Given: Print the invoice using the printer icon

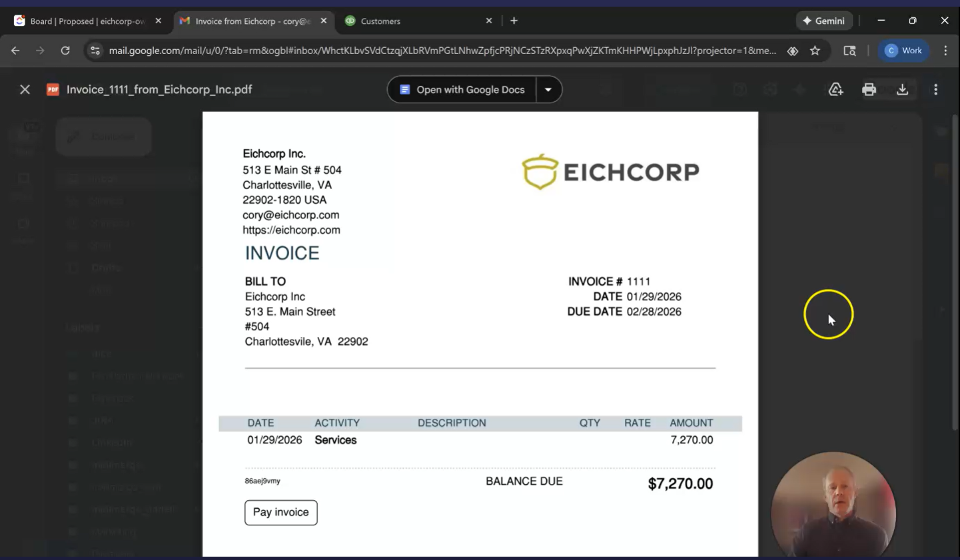Looking at the screenshot, I should pos(869,89).
